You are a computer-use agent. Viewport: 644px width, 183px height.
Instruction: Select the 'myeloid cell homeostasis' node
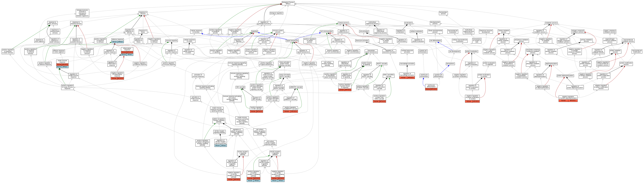423,51
